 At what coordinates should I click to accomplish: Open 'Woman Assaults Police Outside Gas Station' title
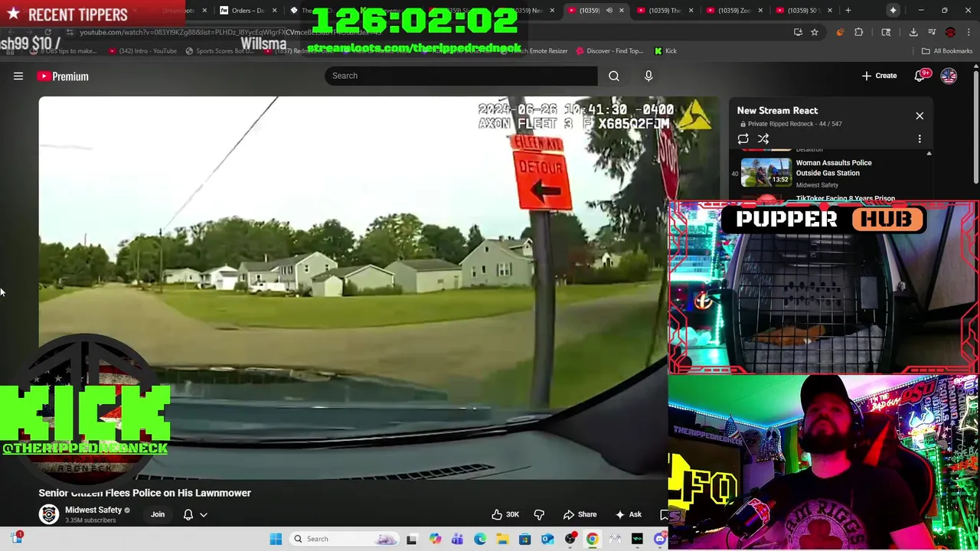coord(834,168)
